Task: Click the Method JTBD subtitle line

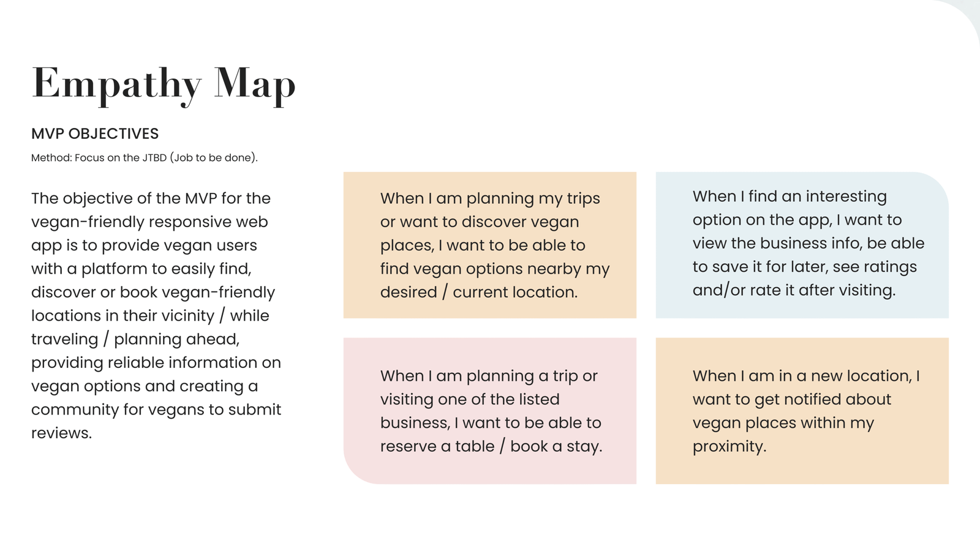Action: 145,158
